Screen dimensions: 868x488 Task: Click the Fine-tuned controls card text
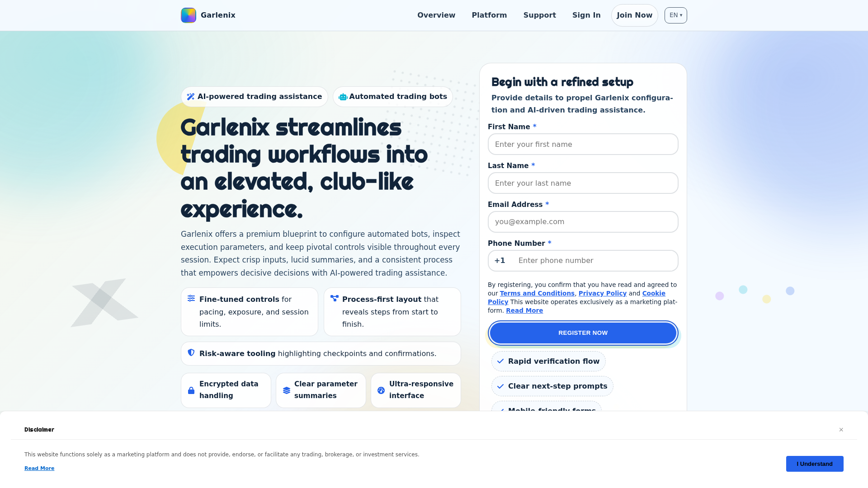tap(254, 312)
